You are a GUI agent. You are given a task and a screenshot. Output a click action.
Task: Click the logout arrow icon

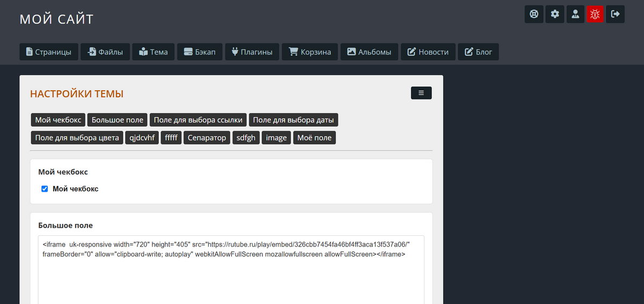click(x=616, y=14)
